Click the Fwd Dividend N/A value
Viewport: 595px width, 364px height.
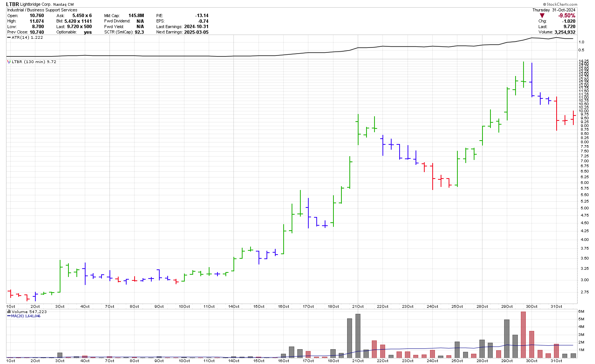(x=140, y=21)
